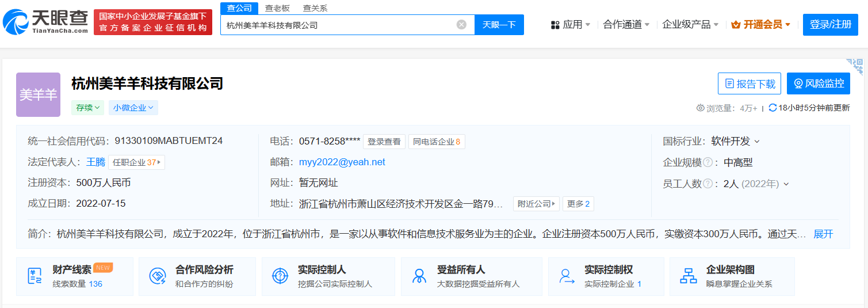Image resolution: width=868 pixels, height=308 pixels.
Task: Click the 财产线索 icon
Action: (35, 276)
